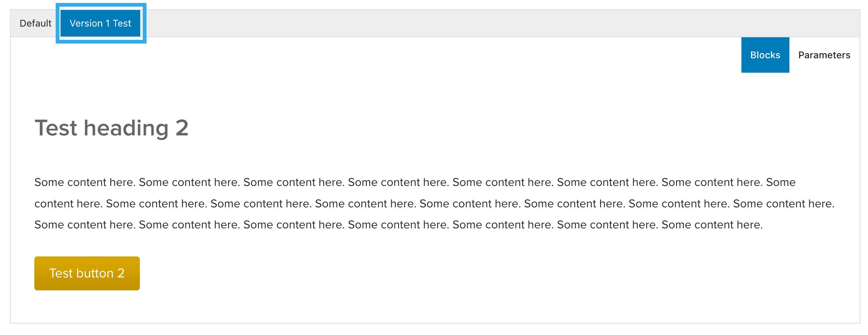This screenshot has height=335, width=868.
Task: Click the first line of paragraph text
Action: coord(415,182)
